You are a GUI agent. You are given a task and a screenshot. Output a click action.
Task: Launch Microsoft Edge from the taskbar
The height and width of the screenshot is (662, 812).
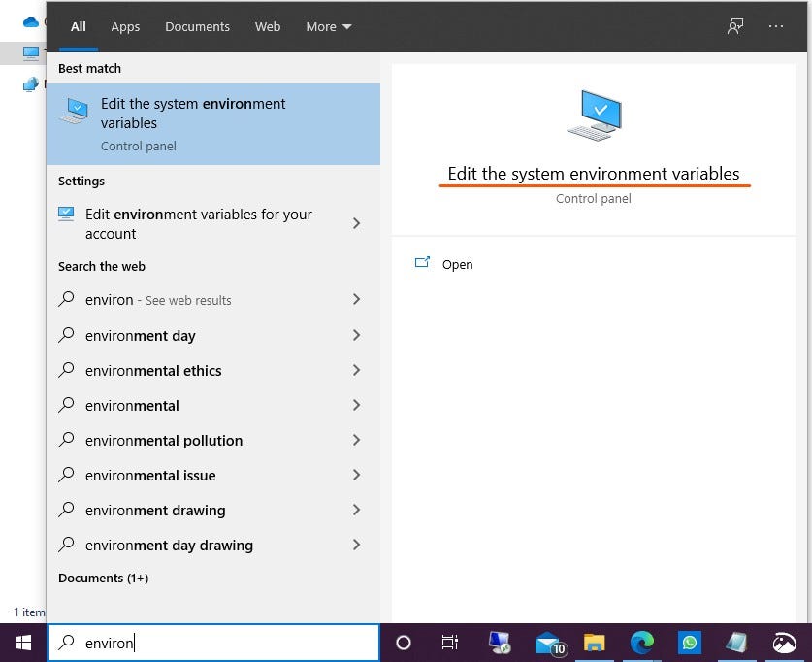pyautogui.click(x=641, y=643)
